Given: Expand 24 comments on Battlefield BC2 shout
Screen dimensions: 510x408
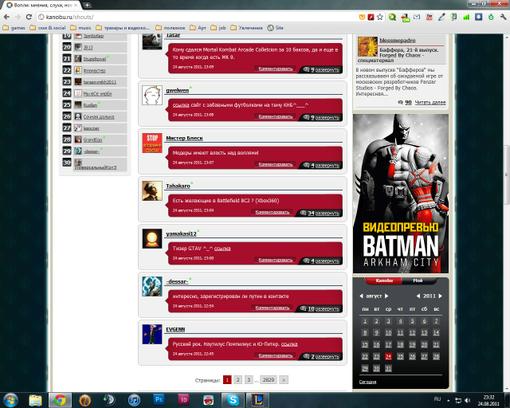Looking at the screenshot, I should [x=319, y=213].
